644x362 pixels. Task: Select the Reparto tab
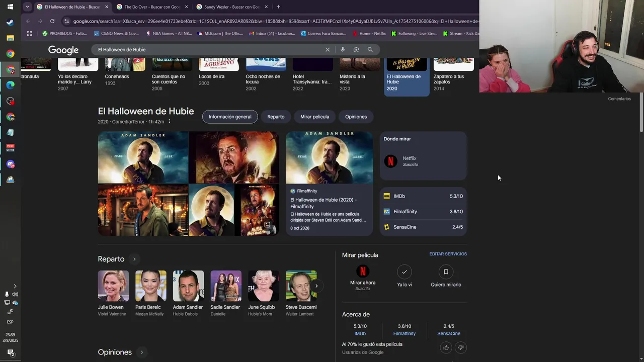pyautogui.click(x=276, y=117)
